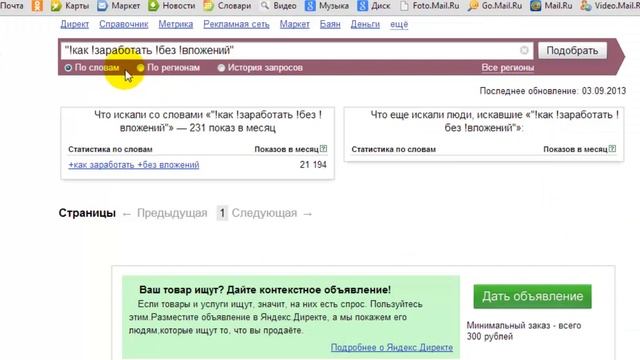Open the Почта bookmark

pyautogui.click(x=12, y=6)
